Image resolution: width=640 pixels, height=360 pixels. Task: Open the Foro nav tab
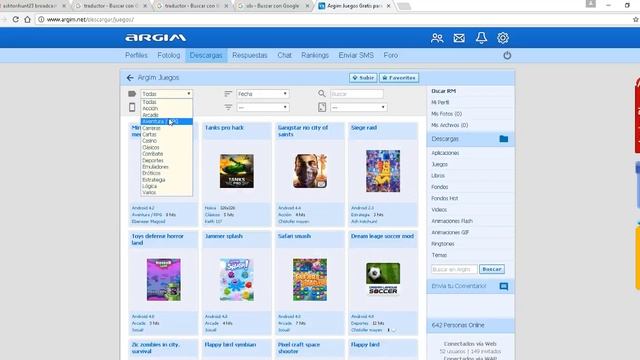click(391, 55)
